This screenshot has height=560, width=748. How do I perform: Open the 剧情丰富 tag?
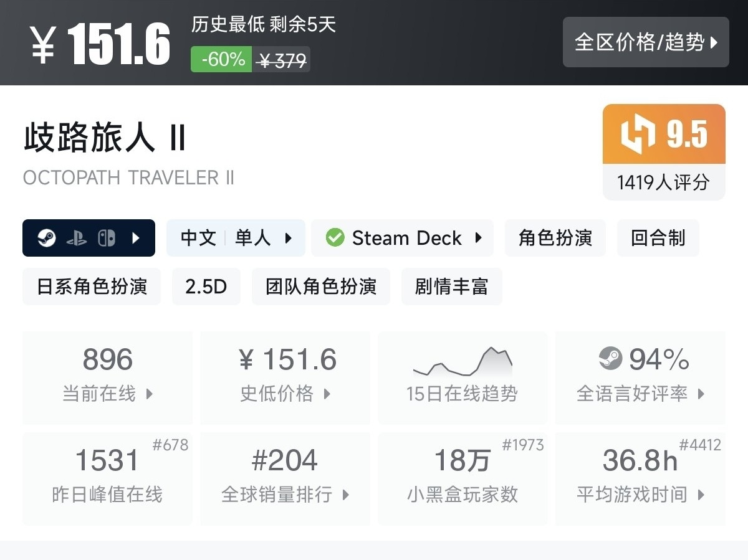451,287
